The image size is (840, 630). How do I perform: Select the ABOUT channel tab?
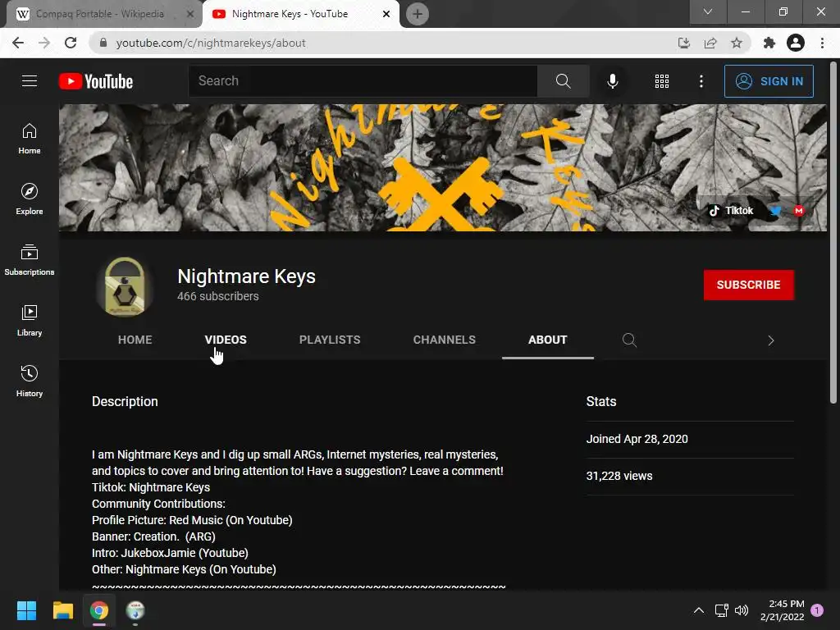click(x=547, y=340)
